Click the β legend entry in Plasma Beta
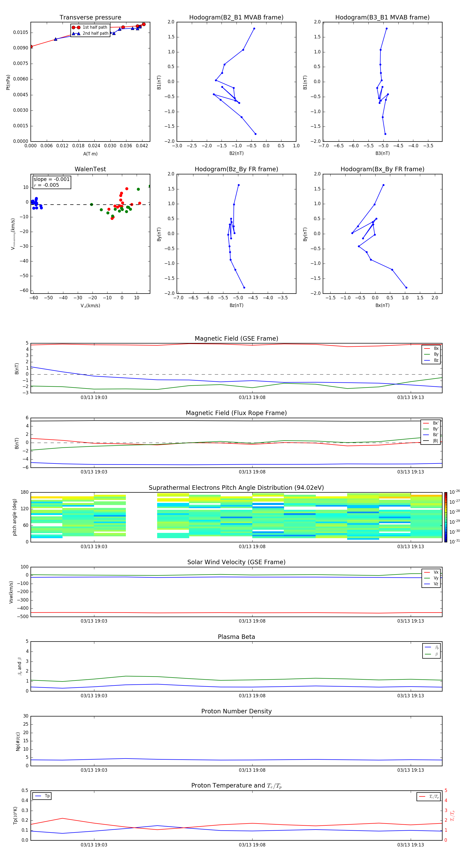Screen dimensions: 473x868 (x=431, y=654)
